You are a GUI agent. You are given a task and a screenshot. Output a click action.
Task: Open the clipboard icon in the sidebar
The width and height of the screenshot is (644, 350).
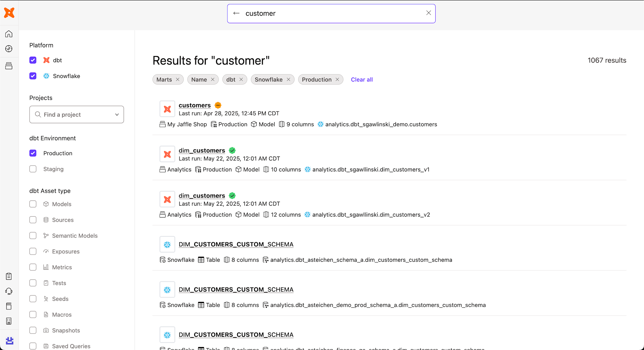pyautogui.click(x=9, y=276)
